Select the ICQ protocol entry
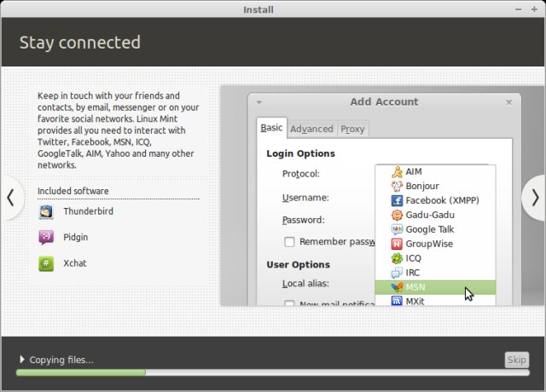The height and width of the screenshot is (392, 546). click(435, 258)
